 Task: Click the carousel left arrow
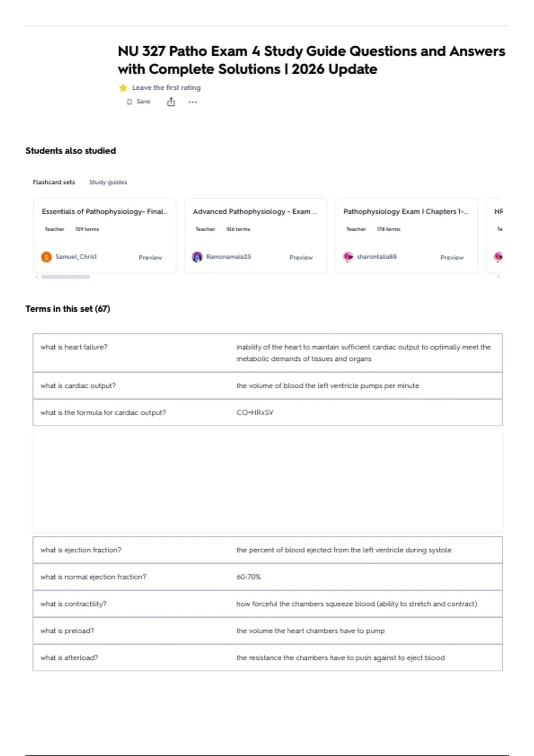(36, 277)
